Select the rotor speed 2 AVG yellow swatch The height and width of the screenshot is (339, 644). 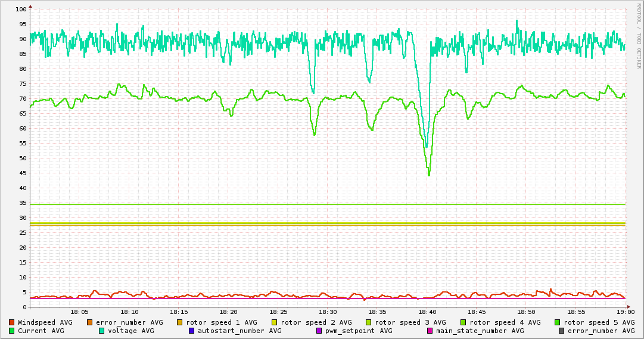pyautogui.click(x=275, y=322)
